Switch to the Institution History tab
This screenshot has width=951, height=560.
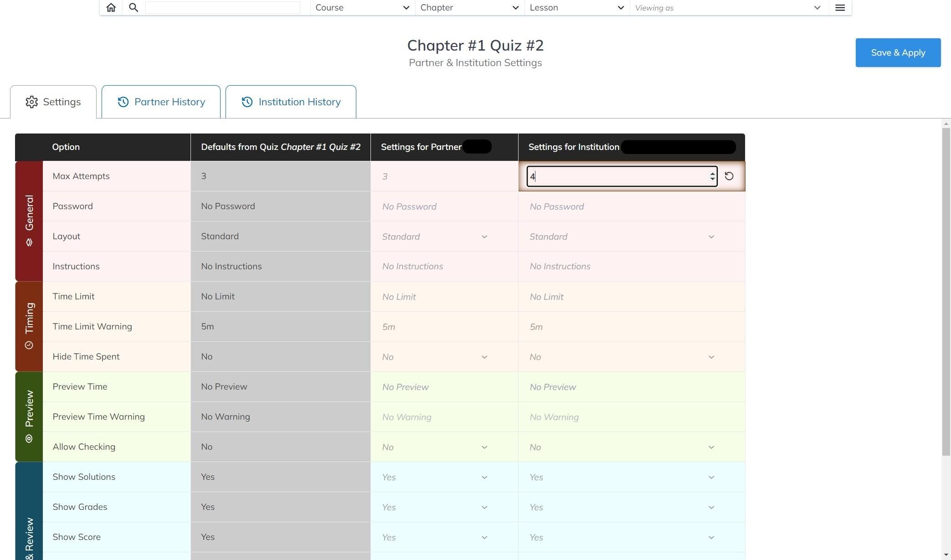[x=291, y=102]
